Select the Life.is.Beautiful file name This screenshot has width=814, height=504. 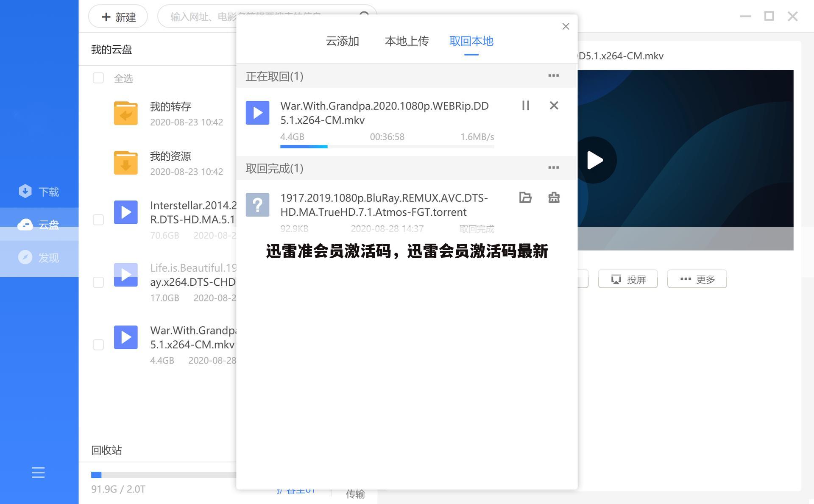(x=193, y=275)
